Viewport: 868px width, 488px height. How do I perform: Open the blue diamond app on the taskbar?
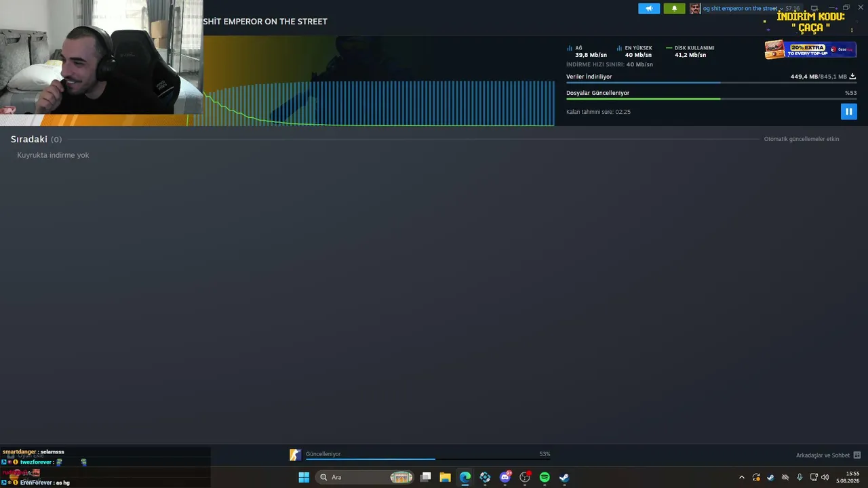point(485,477)
